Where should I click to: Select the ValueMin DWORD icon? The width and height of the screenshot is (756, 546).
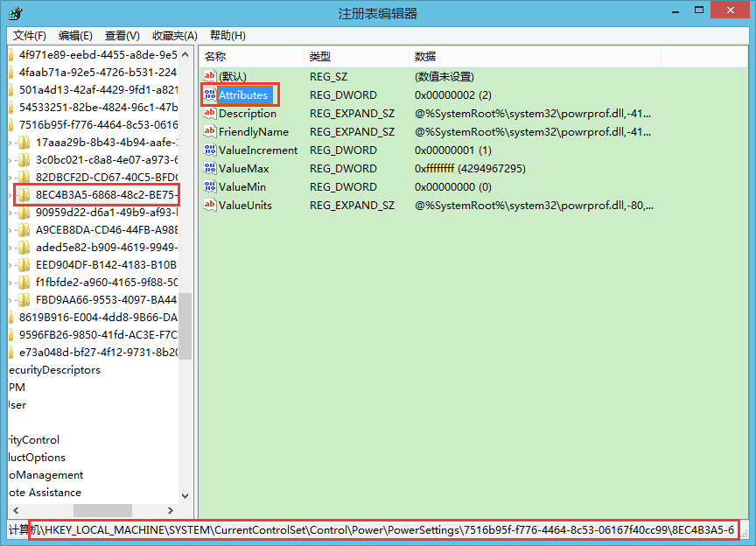(209, 186)
